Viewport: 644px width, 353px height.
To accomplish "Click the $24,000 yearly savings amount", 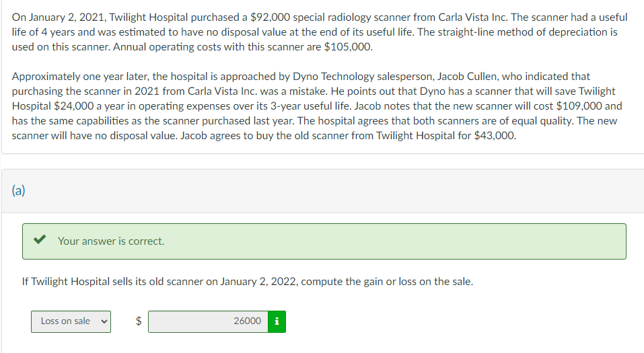I will pos(73,106).
